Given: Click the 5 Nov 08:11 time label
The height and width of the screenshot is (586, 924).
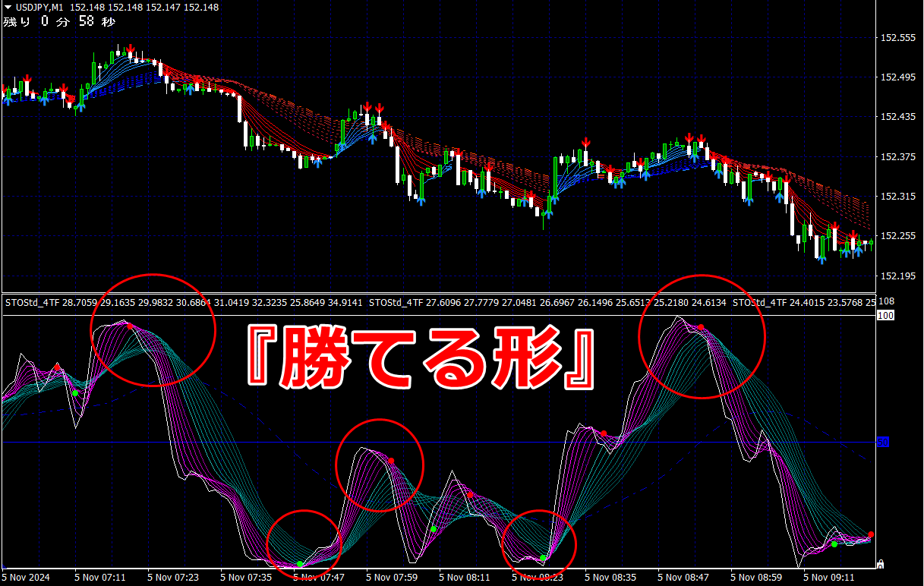Looking at the screenshot, I should coord(465,578).
